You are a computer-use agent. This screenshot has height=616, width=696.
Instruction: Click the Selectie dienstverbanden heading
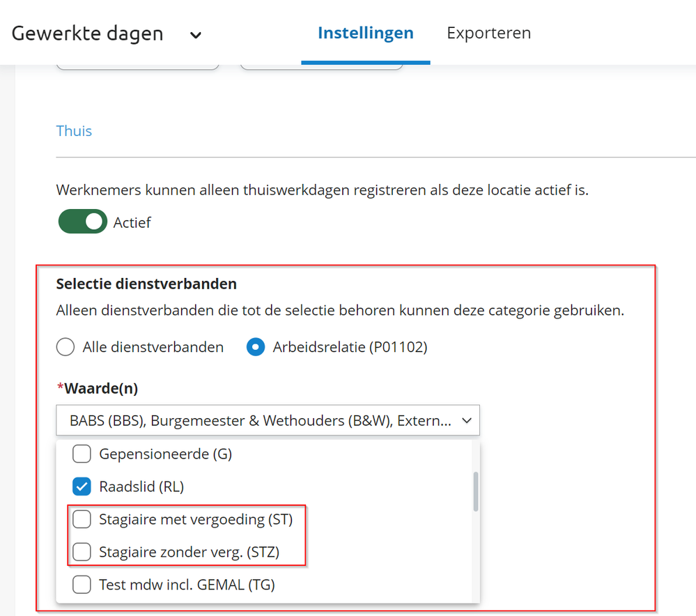(x=146, y=284)
